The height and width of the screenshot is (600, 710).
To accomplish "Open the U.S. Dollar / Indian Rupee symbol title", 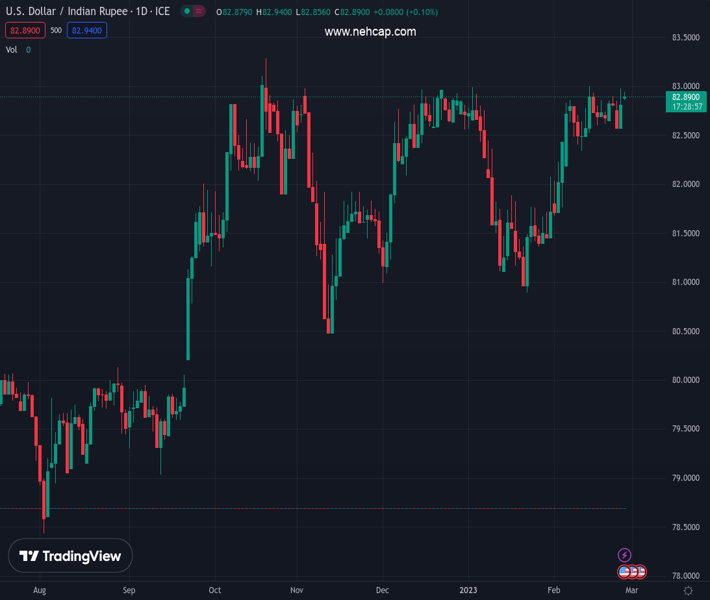I will pyautogui.click(x=88, y=12).
